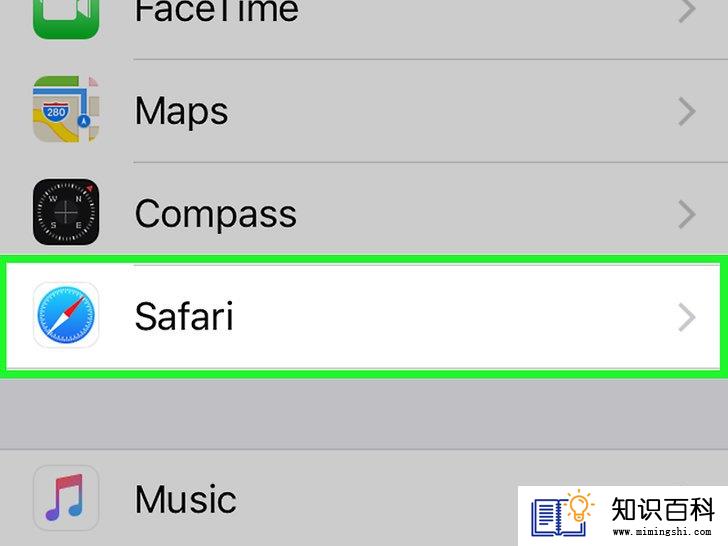728x546 pixels.
Task: Tap the Music note app icon
Action: click(x=66, y=498)
